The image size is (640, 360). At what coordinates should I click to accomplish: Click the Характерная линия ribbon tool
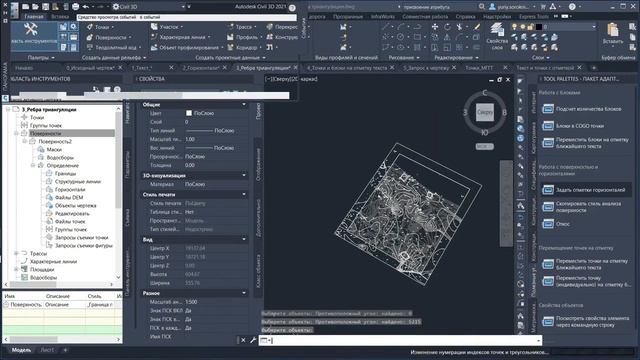click(x=180, y=37)
